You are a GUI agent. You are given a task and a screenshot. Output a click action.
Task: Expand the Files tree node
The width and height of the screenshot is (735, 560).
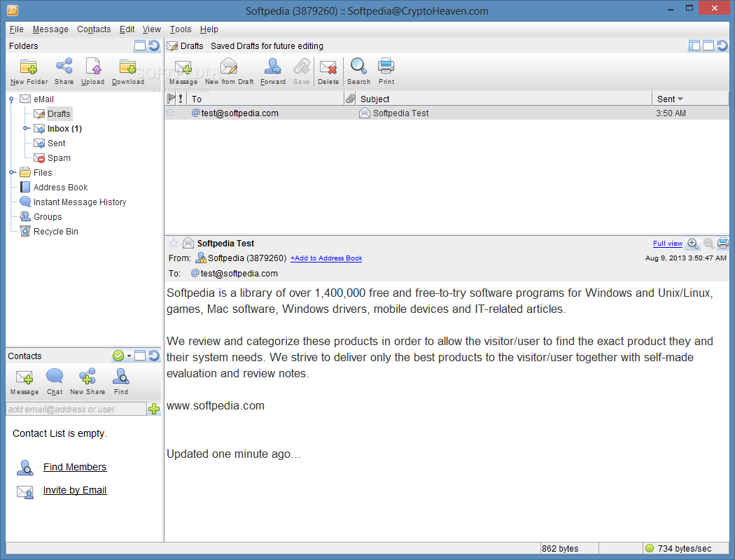(12, 172)
